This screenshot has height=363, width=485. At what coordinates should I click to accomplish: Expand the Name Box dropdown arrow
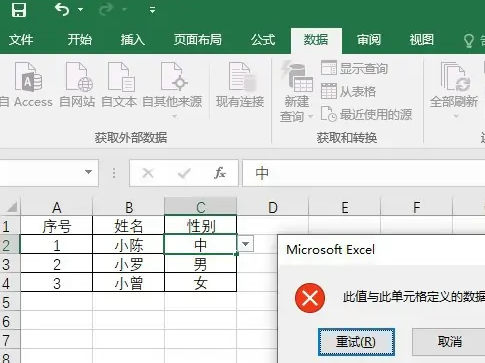(88, 172)
